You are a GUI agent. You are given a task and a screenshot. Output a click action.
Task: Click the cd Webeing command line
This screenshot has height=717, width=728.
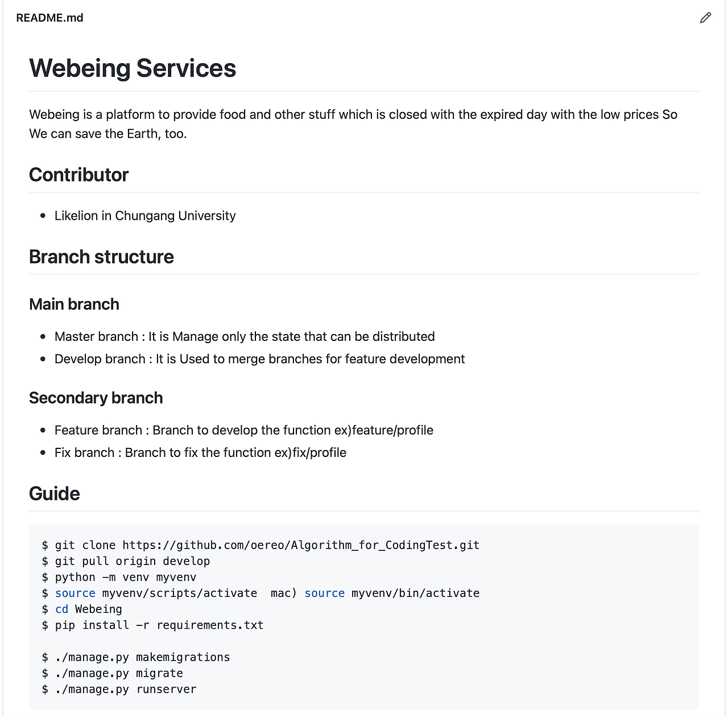(81, 608)
